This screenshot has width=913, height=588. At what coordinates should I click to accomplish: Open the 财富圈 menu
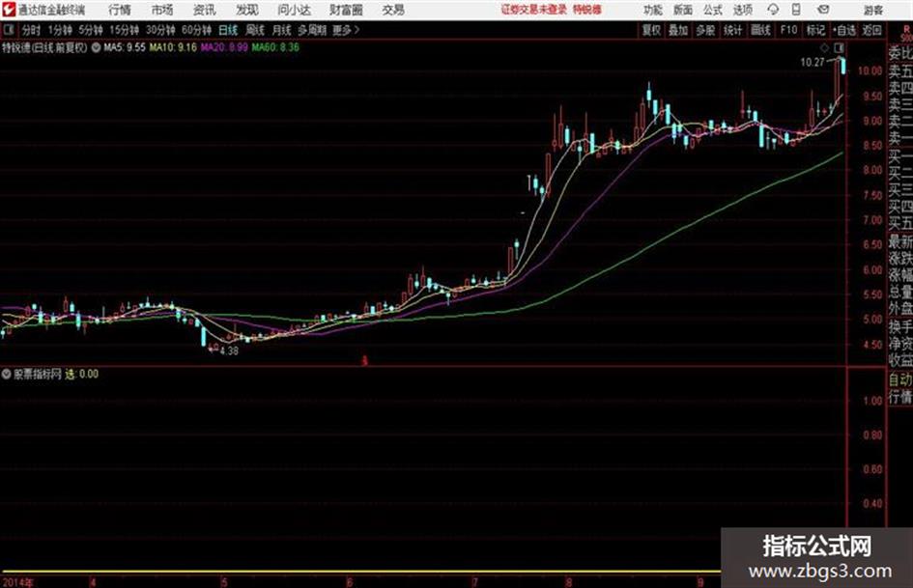coord(346,10)
